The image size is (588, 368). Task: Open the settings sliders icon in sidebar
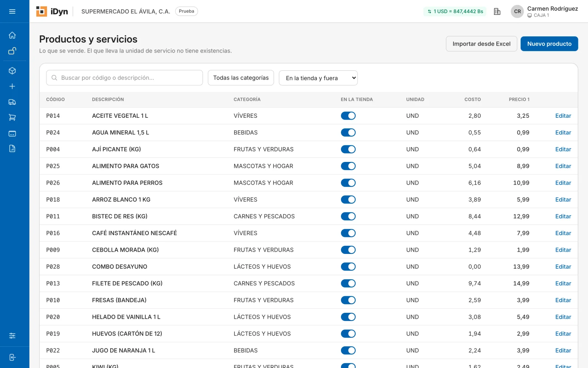[x=12, y=336]
